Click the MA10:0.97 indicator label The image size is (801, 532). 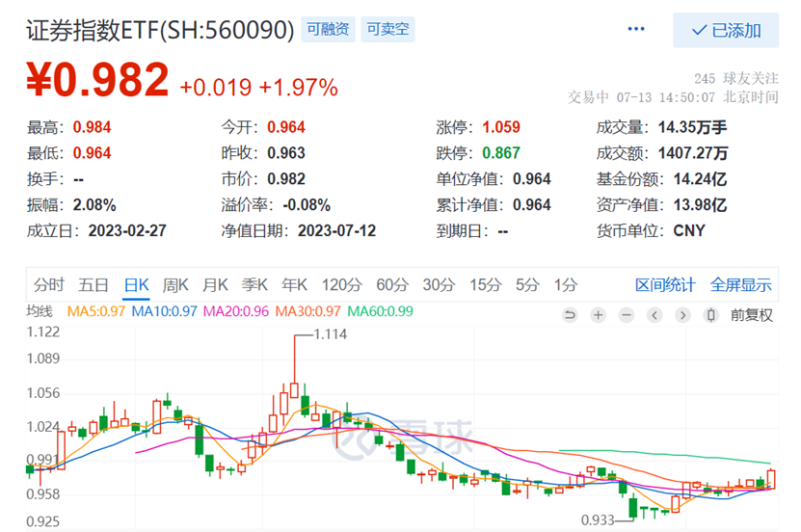(164, 311)
